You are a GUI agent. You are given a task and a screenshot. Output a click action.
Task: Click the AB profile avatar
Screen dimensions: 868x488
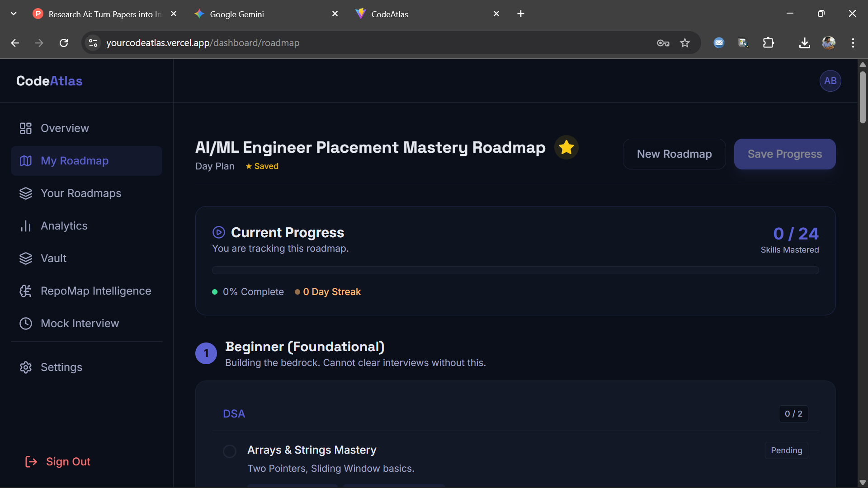pos(830,81)
